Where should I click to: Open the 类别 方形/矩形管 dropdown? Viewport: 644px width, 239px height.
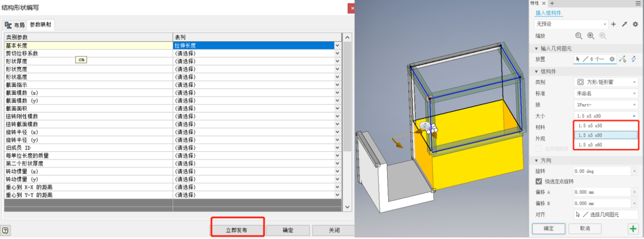coord(606,82)
